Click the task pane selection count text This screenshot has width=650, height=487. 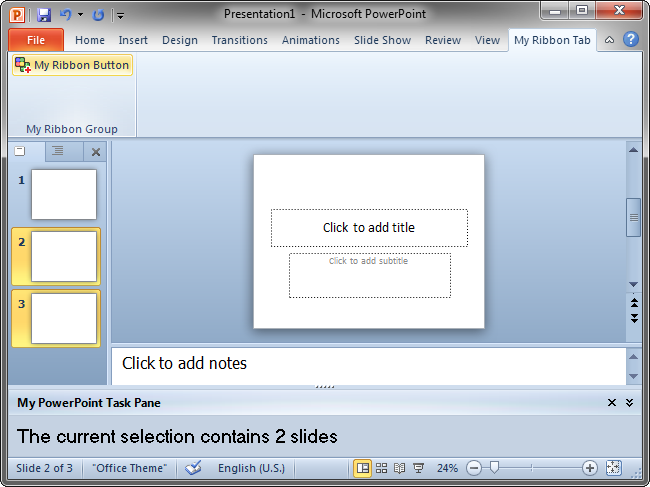click(x=177, y=436)
